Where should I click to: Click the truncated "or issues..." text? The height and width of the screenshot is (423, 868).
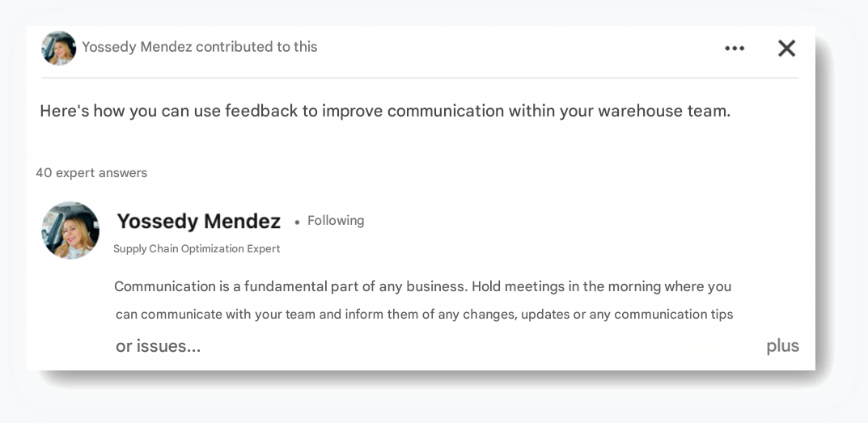(159, 346)
